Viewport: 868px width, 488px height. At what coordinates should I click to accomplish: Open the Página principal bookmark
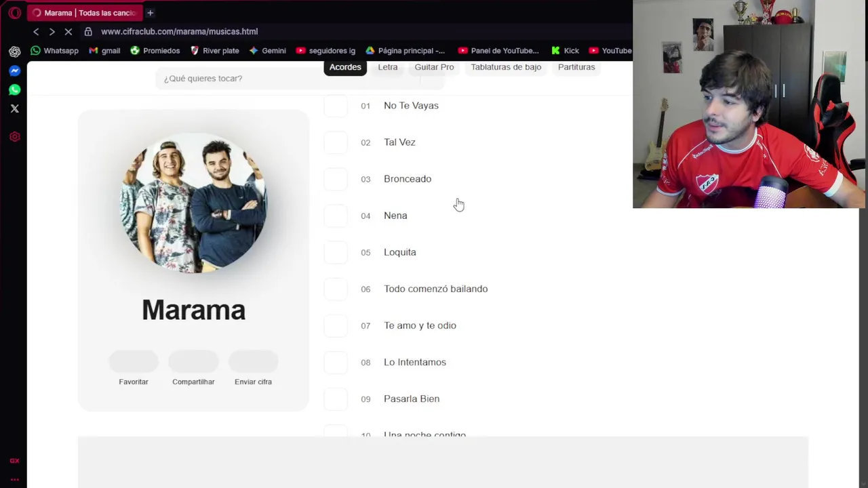pyautogui.click(x=405, y=50)
